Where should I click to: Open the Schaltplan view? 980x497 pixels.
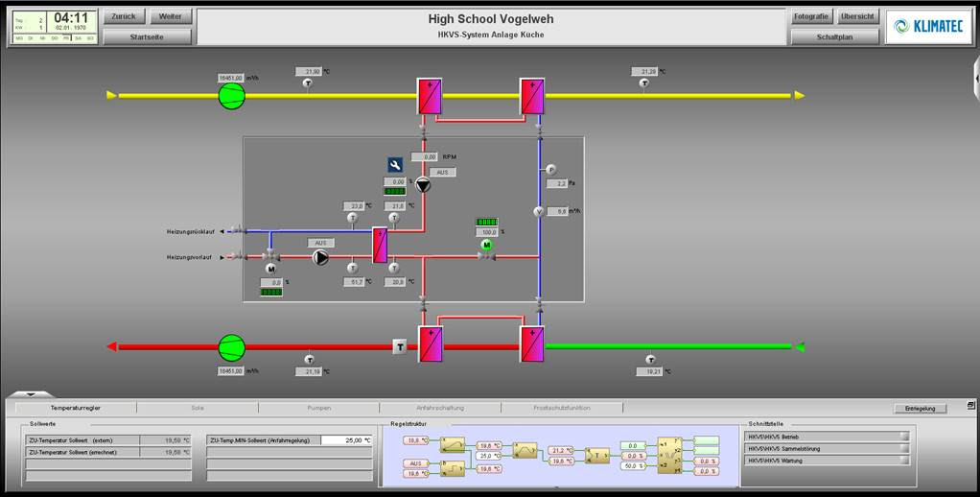pyautogui.click(x=834, y=36)
